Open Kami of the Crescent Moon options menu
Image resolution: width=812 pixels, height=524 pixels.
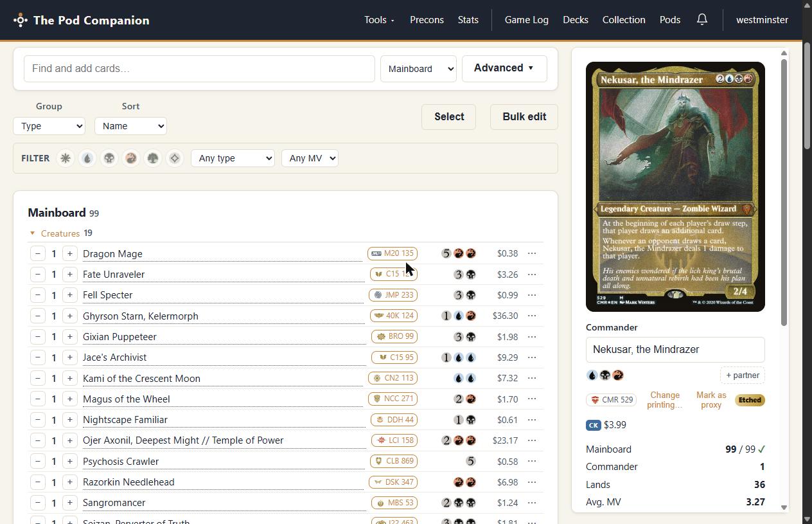tap(532, 378)
